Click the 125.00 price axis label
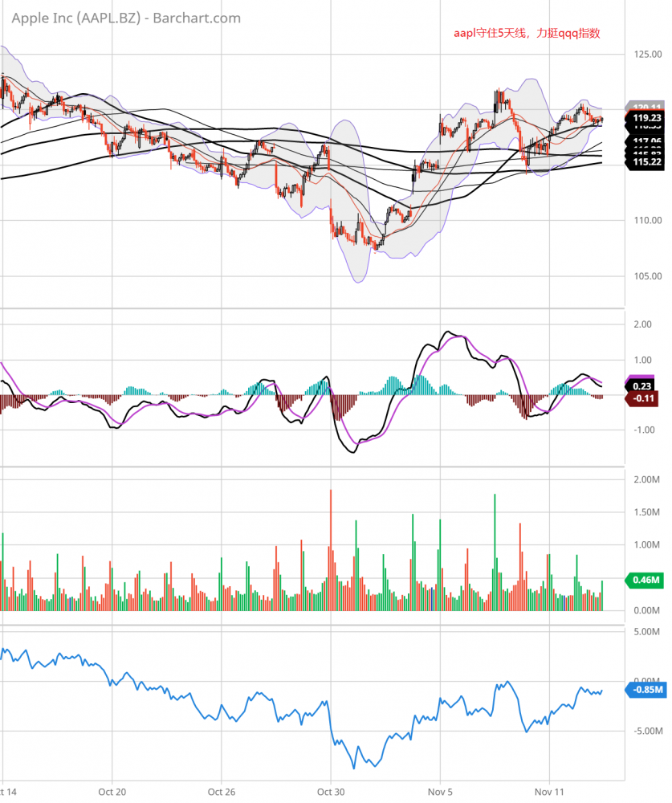Screen dimensions: 672x803 (646, 55)
